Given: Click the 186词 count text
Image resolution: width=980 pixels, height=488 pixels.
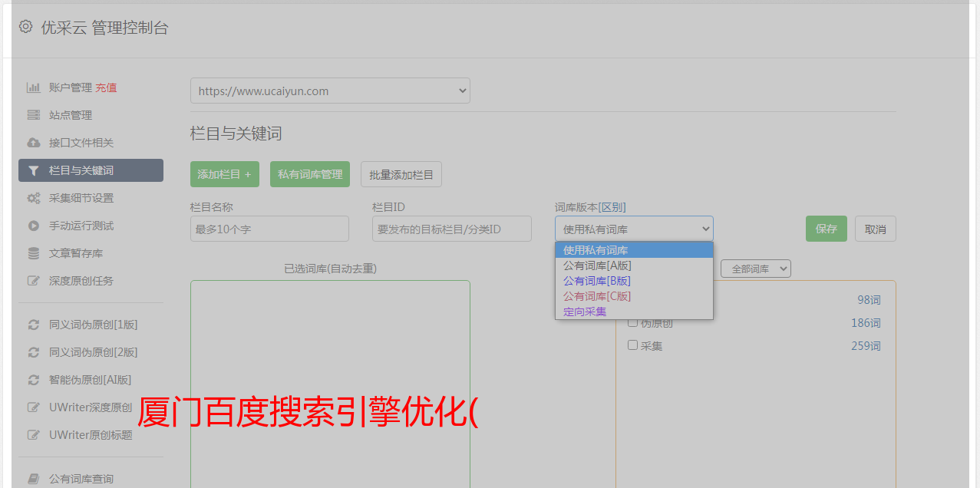Looking at the screenshot, I should (x=866, y=323).
